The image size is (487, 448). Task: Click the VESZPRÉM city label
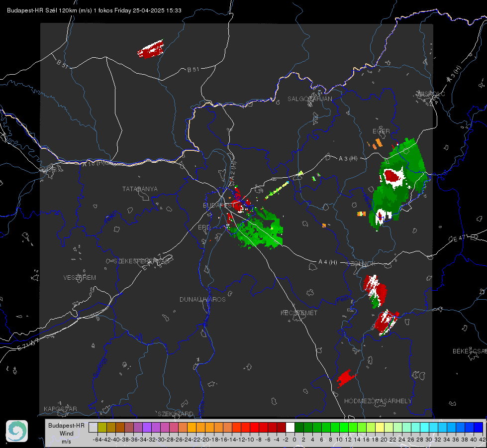click(x=80, y=278)
